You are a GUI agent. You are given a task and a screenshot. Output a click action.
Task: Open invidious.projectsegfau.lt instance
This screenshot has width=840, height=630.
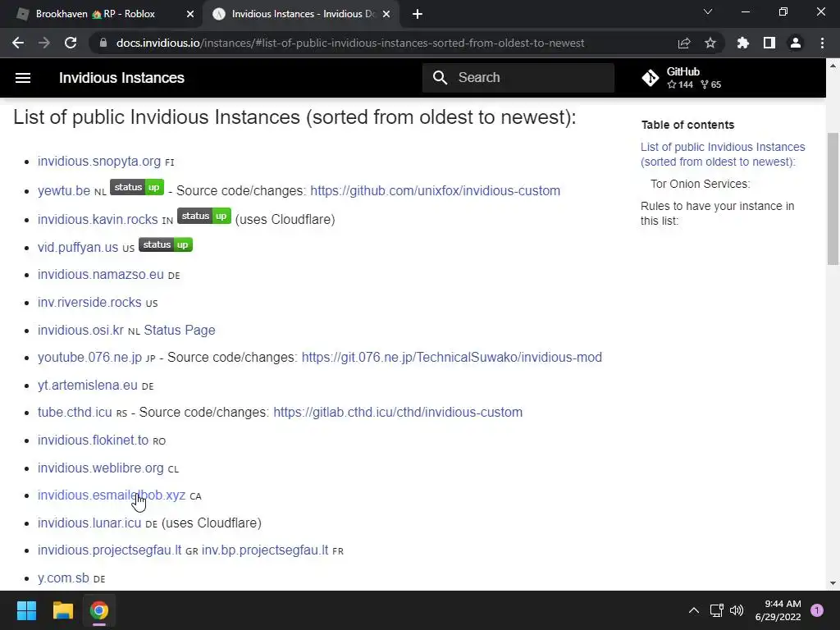coord(109,550)
